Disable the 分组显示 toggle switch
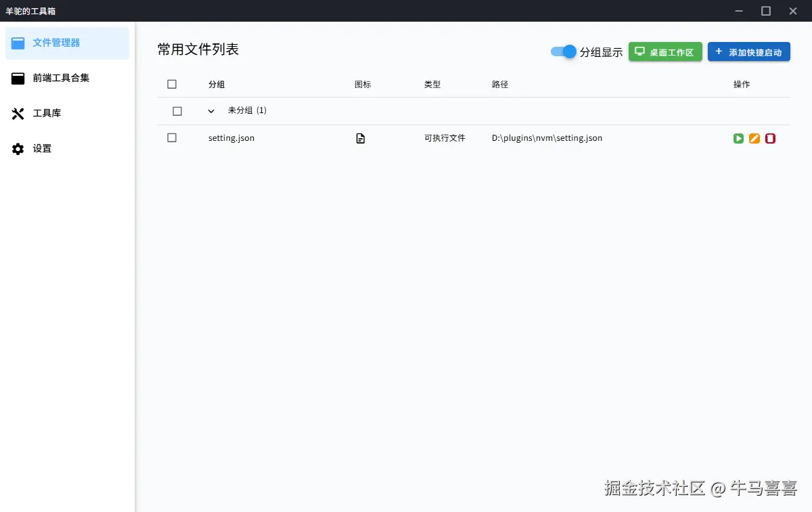Viewport: 812px width, 512px height. pos(562,51)
